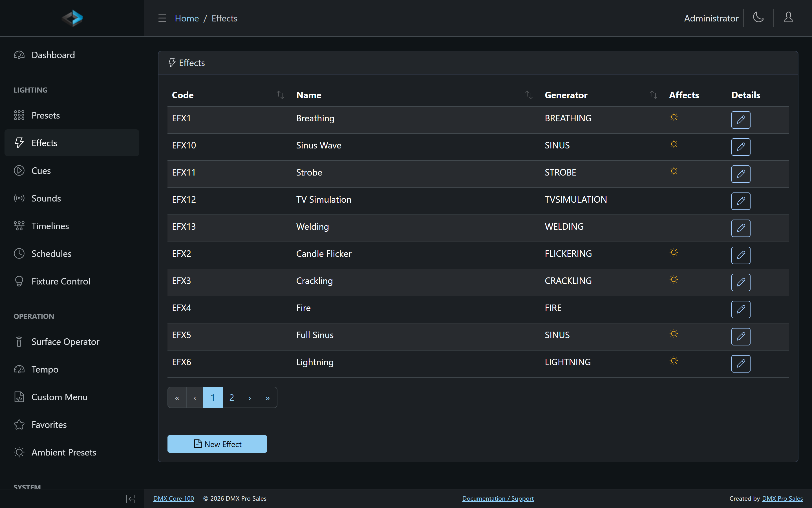Open Presets in the sidebar
Image resolution: width=812 pixels, height=508 pixels.
[x=72, y=116]
